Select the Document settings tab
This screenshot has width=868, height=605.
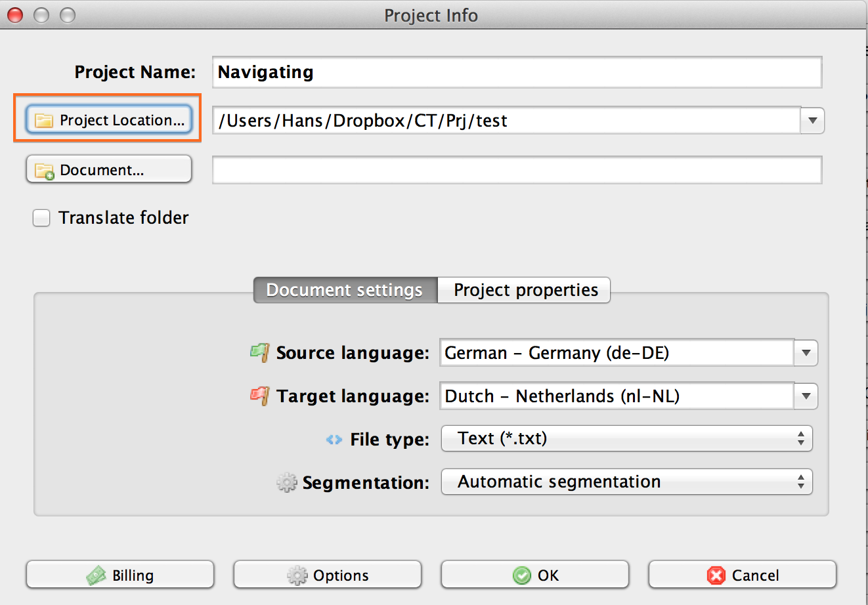[345, 290]
